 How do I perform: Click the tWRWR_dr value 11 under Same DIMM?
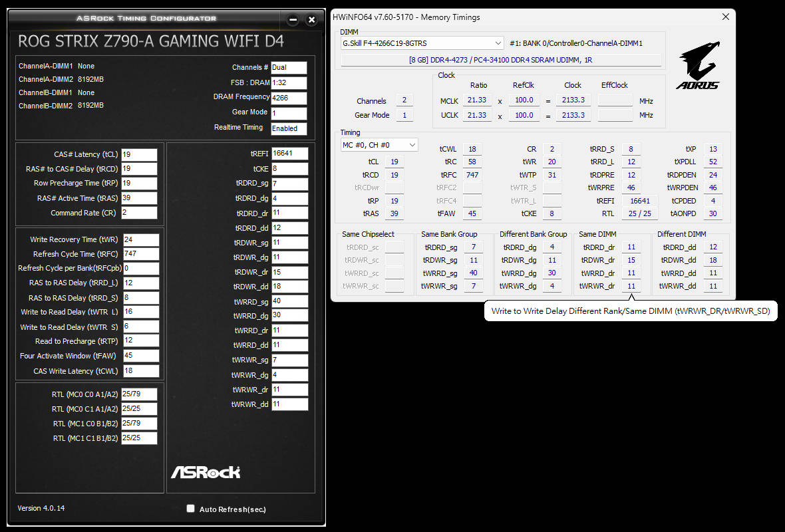631,286
